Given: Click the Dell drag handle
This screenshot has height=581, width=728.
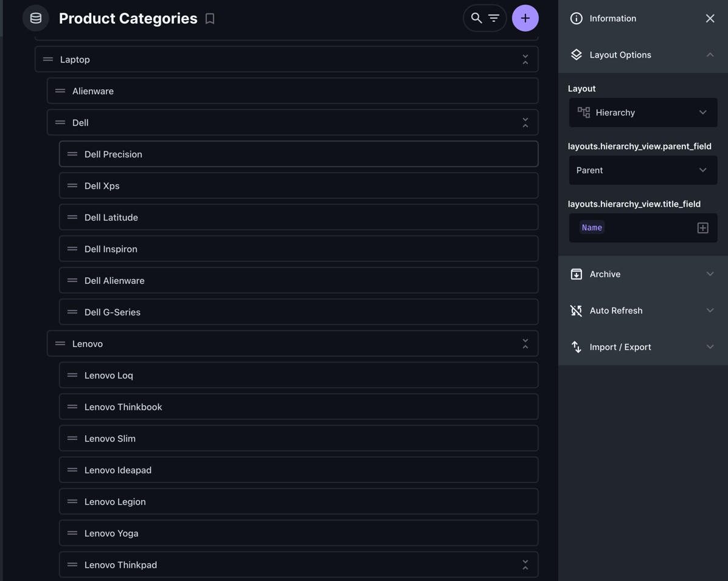Looking at the screenshot, I should (60, 123).
